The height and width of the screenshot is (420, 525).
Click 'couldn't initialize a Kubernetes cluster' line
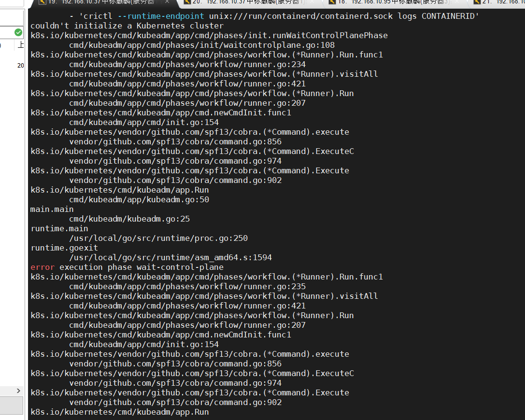pyautogui.click(x=127, y=26)
